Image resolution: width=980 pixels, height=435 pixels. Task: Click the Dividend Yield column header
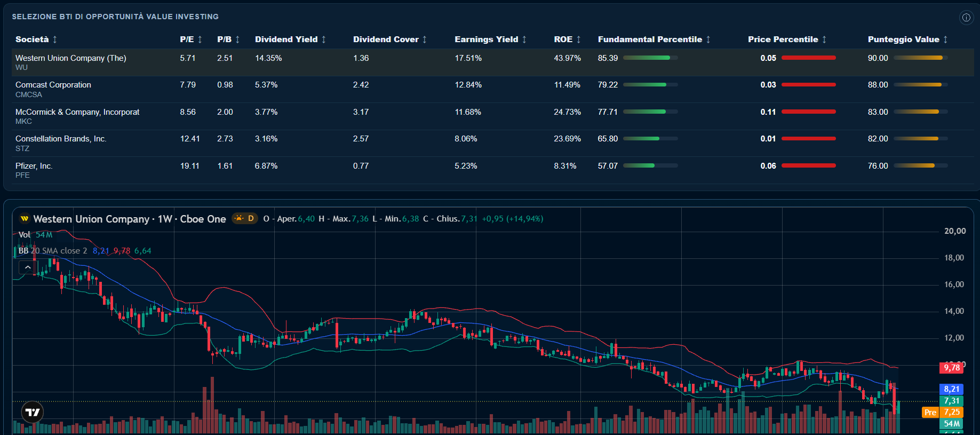286,39
